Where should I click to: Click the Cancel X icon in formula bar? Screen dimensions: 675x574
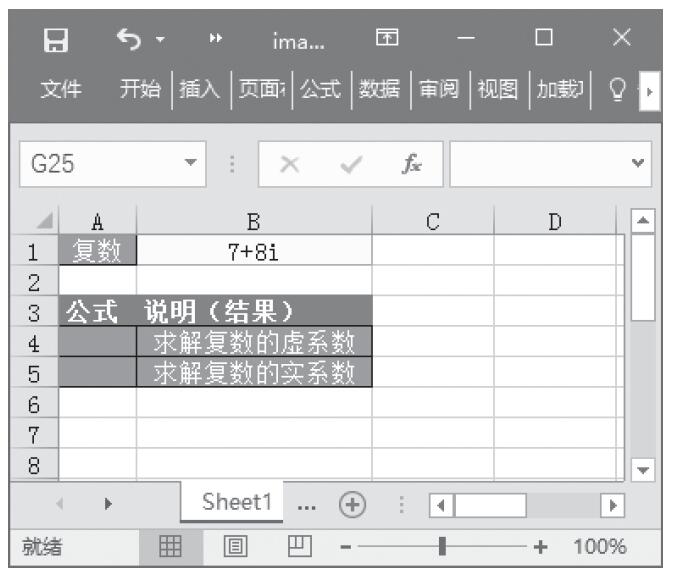pos(289,164)
